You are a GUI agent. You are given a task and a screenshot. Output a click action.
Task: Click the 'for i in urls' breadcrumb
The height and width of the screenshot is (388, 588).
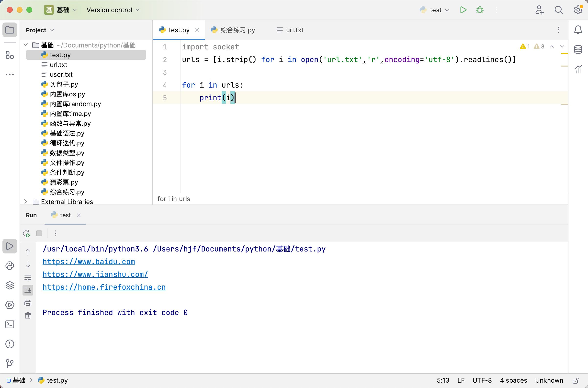coord(174,199)
